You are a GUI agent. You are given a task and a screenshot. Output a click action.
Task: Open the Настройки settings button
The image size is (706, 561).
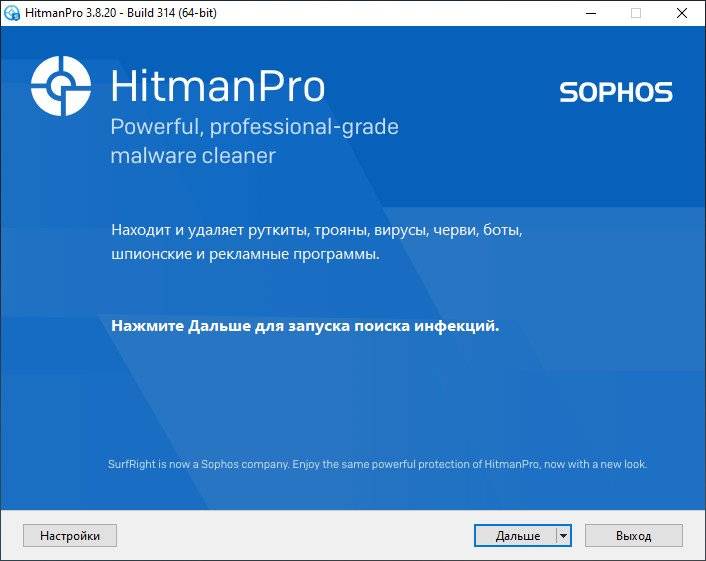[70, 535]
